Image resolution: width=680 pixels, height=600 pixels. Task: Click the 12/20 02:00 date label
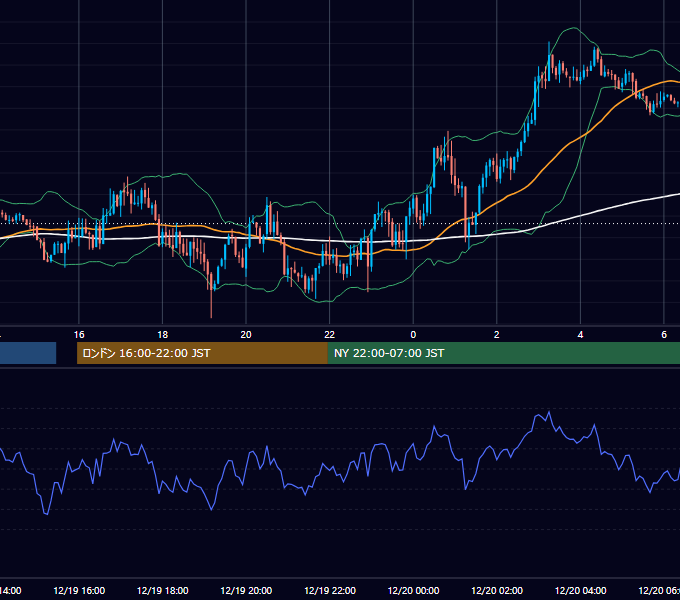(x=497, y=590)
